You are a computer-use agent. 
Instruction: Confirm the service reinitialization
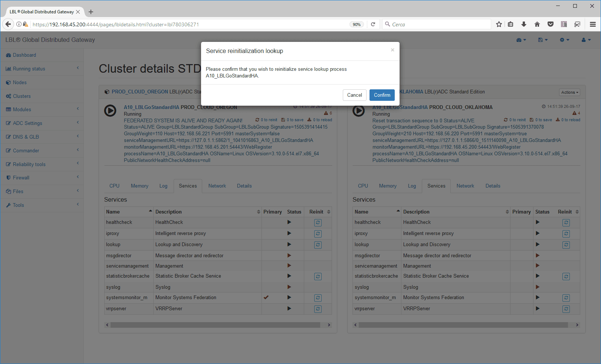382,95
